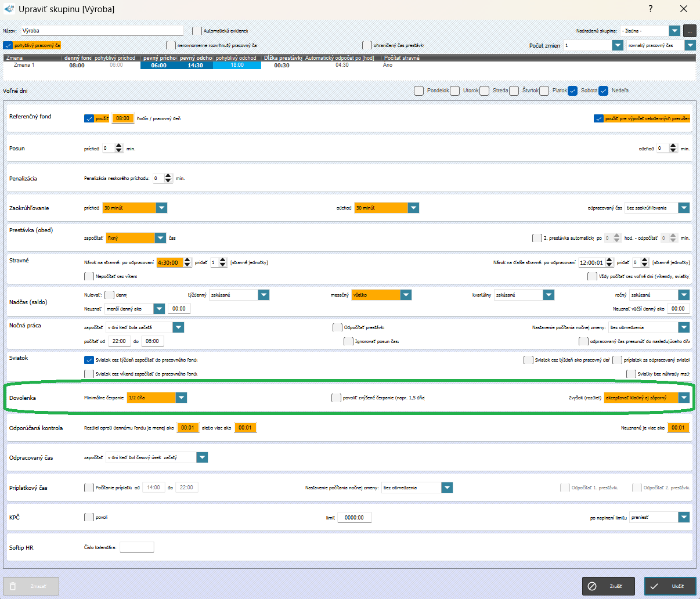The image size is (700, 599).
Task: Enable the KPČ povoliť checkbox
Action: point(89,517)
